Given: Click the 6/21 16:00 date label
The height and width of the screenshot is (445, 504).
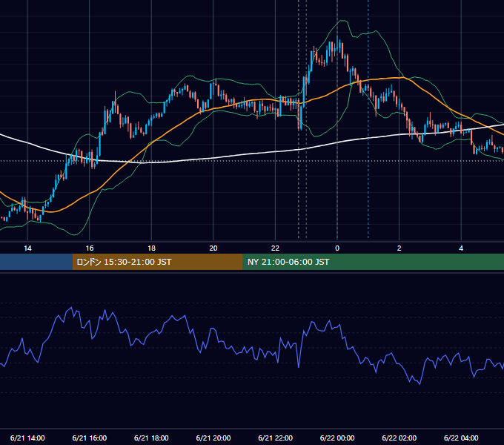Looking at the screenshot, I should [x=90, y=438].
